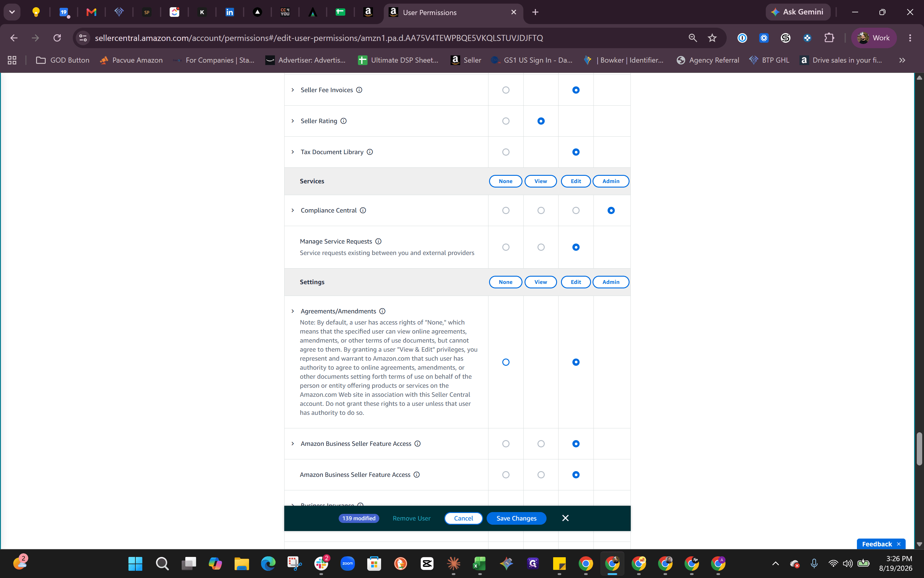Click info icon next to Seller Fee Invoices
The width and height of the screenshot is (924, 578).
click(x=359, y=90)
